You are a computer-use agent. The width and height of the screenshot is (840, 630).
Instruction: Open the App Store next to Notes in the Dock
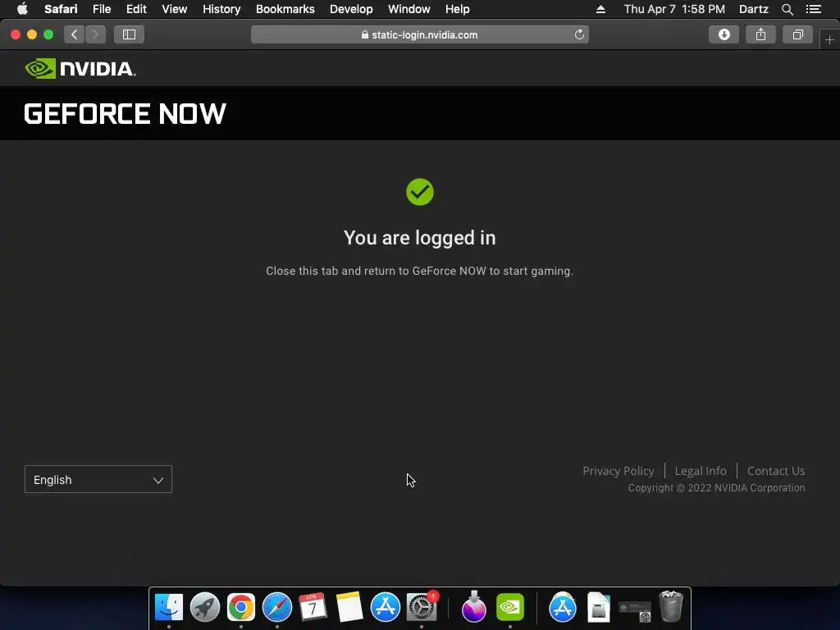[386, 607]
